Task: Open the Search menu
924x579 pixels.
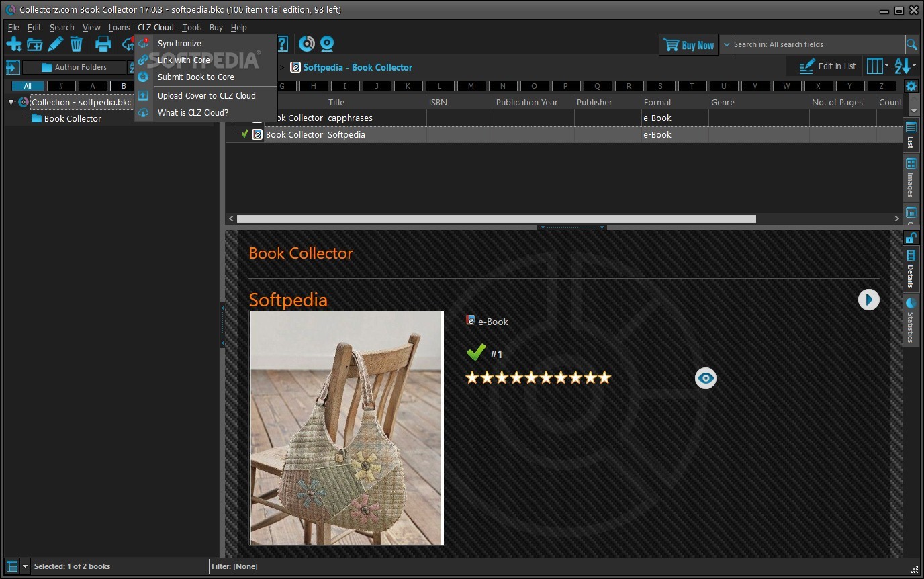Action: [x=62, y=28]
